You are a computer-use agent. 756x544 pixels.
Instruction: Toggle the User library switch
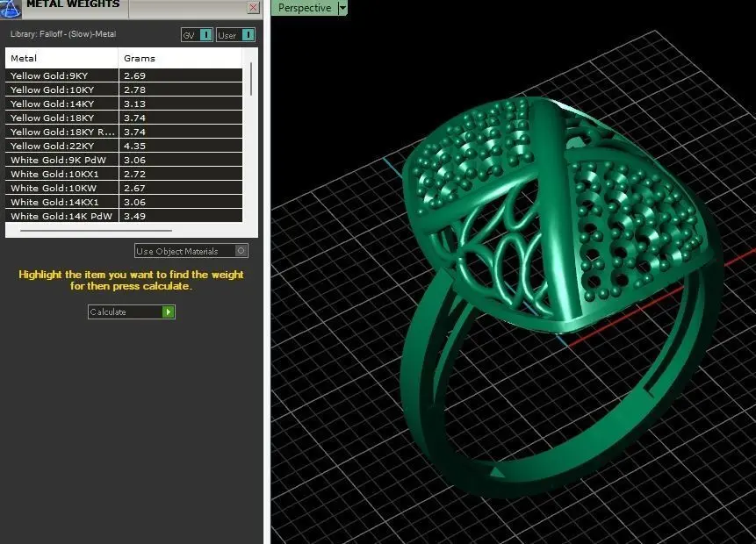[x=235, y=35]
